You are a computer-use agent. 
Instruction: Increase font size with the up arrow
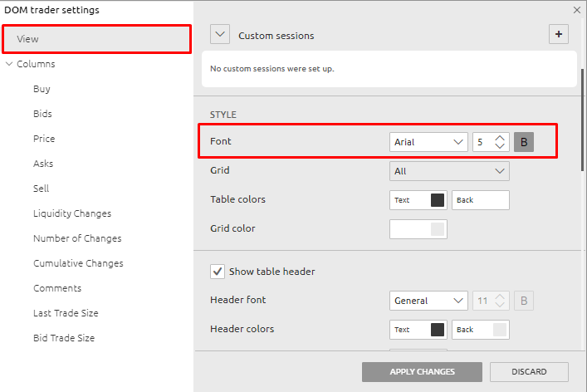click(x=500, y=137)
